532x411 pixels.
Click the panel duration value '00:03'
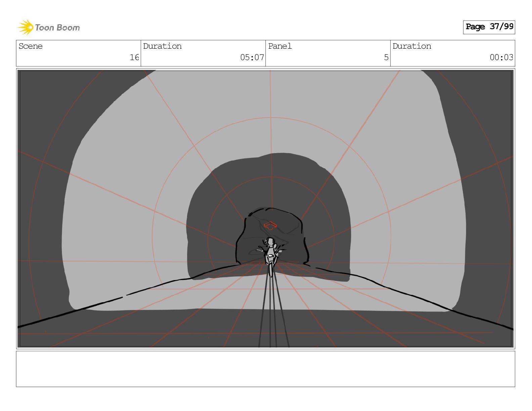(x=501, y=57)
